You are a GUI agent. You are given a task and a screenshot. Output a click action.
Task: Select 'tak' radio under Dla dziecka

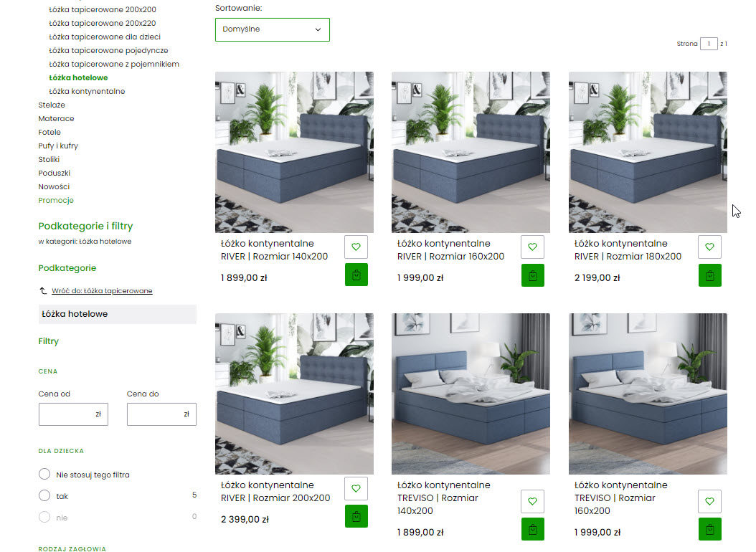44,495
